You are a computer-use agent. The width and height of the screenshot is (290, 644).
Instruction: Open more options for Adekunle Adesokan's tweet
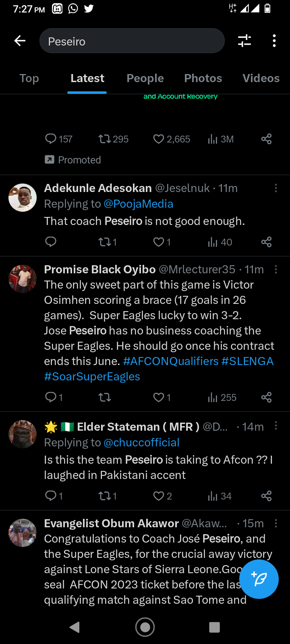[276, 188]
